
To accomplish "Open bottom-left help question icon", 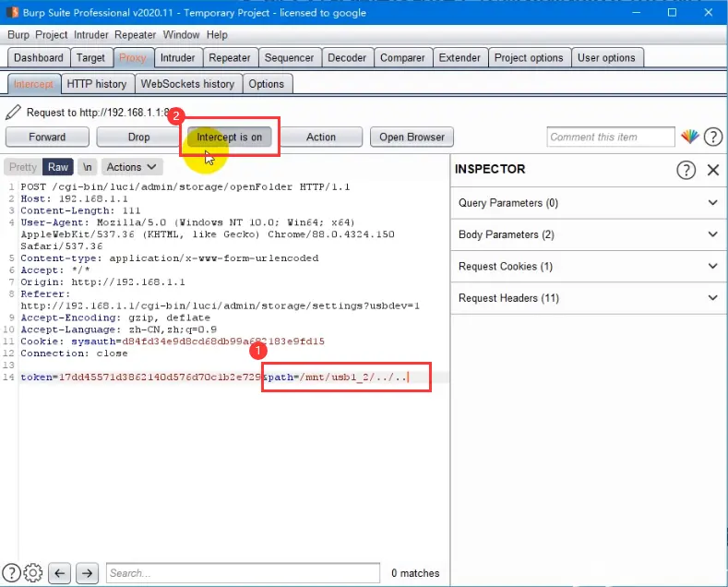I will click(x=11, y=572).
